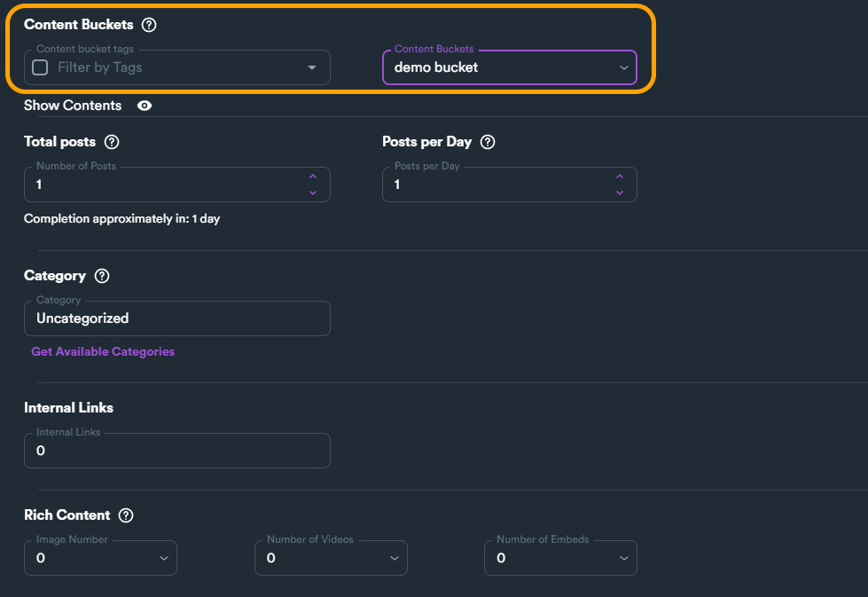868x597 pixels.
Task: Focus the Internal Links input field
Action: 177,451
